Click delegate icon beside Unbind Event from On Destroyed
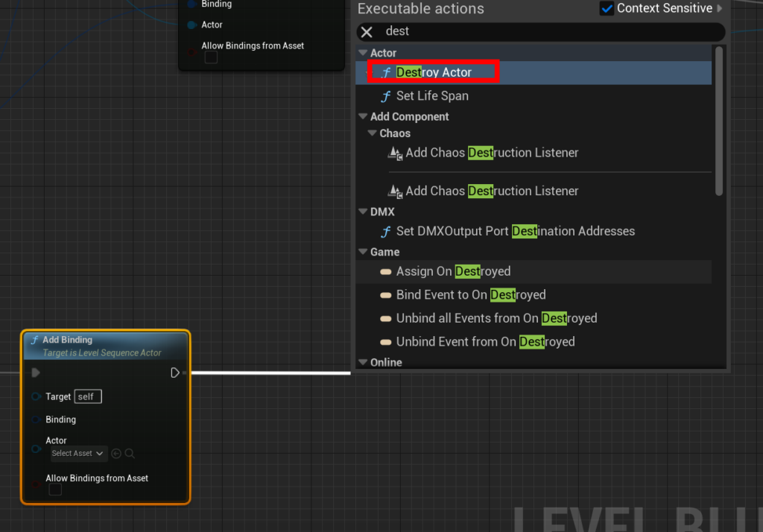Image resolution: width=763 pixels, height=532 pixels. (x=386, y=342)
